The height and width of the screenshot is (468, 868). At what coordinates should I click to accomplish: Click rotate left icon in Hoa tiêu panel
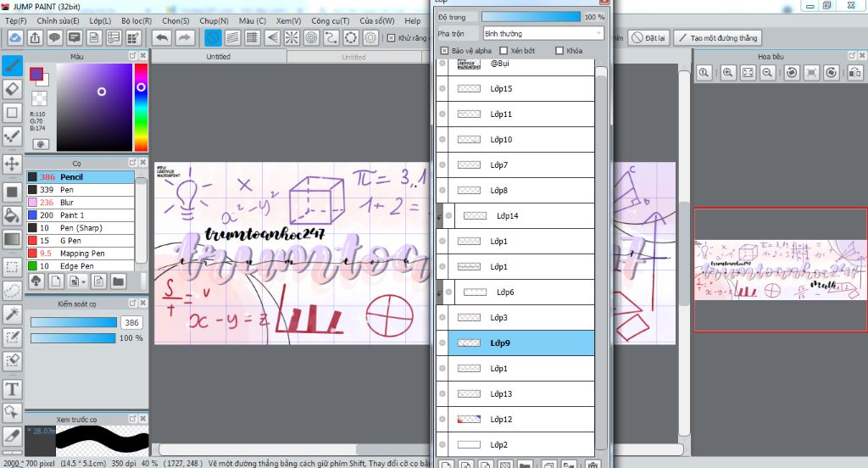click(792, 73)
